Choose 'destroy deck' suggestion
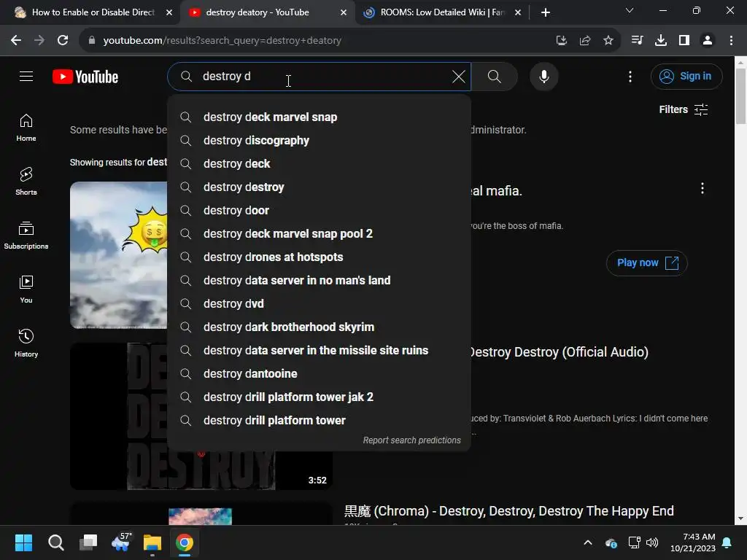747x560 pixels. coord(320,164)
